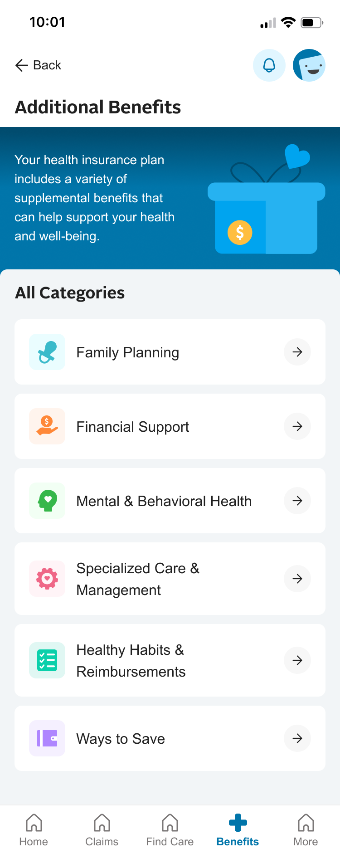This screenshot has width=340, height=868.
Task: Go to the Find Care tab
Action: [170, 831]
